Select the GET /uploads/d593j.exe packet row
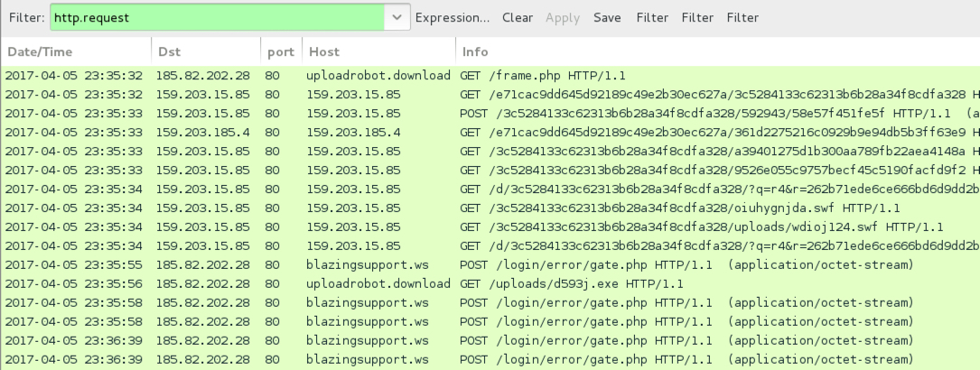The image size is (980, 370). tap(490, 284)
